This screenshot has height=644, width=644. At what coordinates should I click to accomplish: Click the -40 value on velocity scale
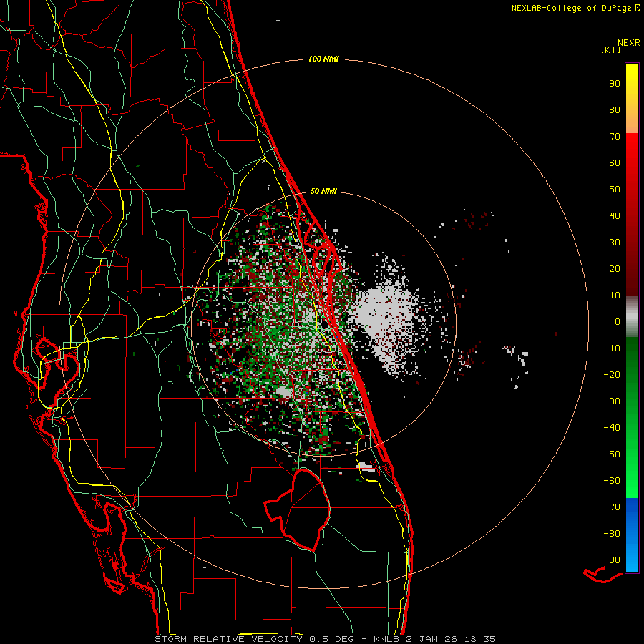[612, 428]
